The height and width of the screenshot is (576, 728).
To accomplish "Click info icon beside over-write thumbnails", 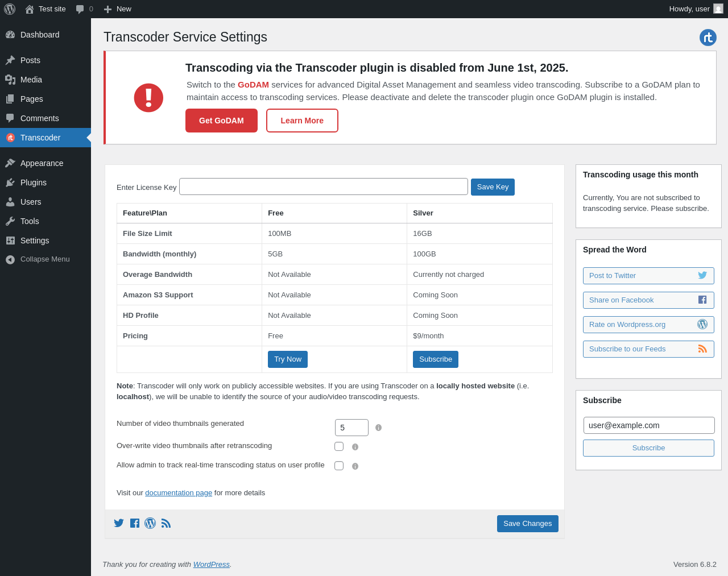I will (x=355, y=447).
